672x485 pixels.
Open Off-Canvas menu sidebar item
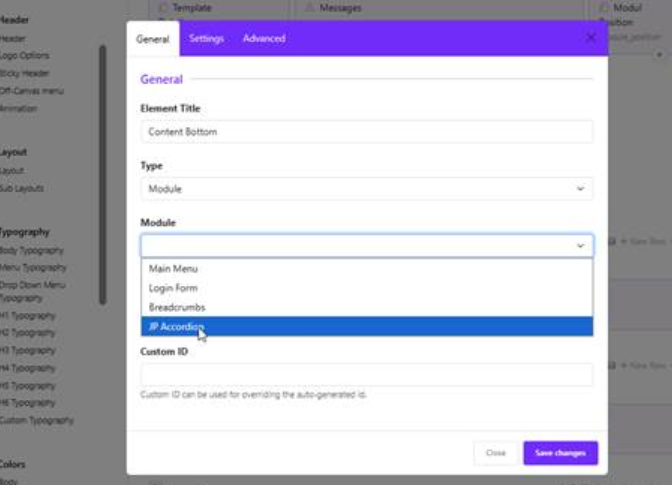pyautogui.click(x=32, y=91)
